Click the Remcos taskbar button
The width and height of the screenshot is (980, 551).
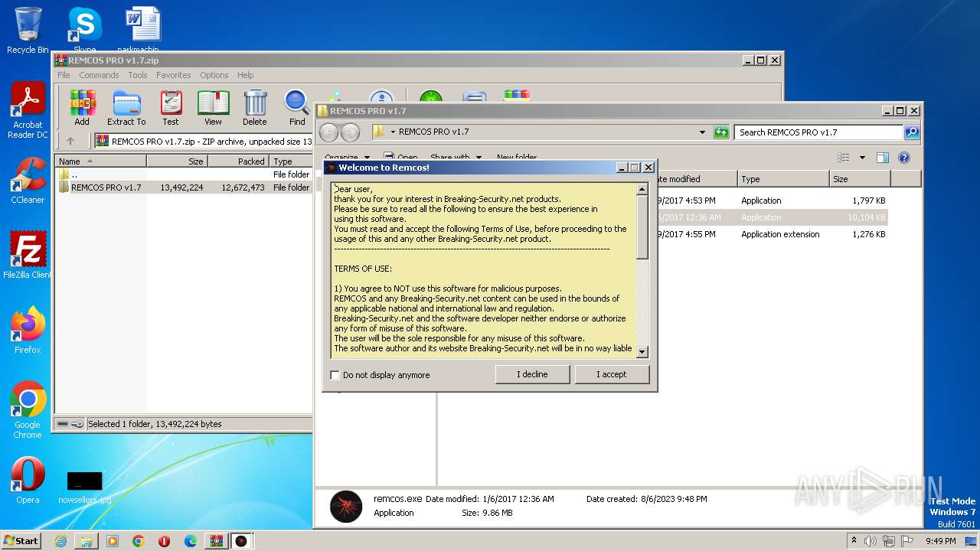click(241, 541)
